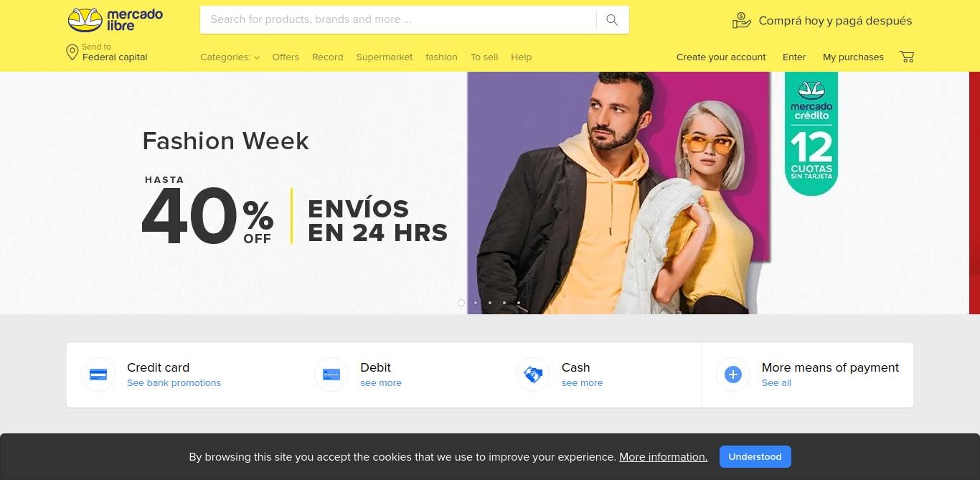Image resolution: width=980 pixels, height=480 pixels.
Task: Expand the Categories dropdown
Action: click(x=230, y=57)
